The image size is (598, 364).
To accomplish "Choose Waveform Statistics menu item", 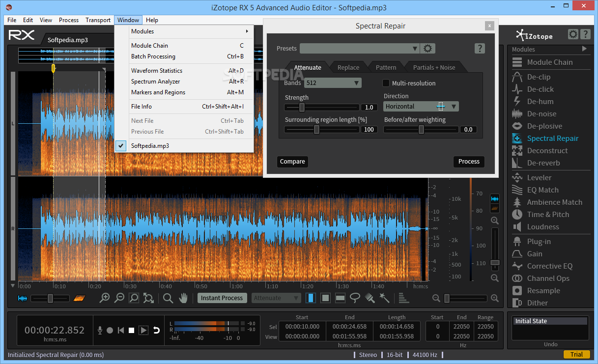I will pos(184,71).
